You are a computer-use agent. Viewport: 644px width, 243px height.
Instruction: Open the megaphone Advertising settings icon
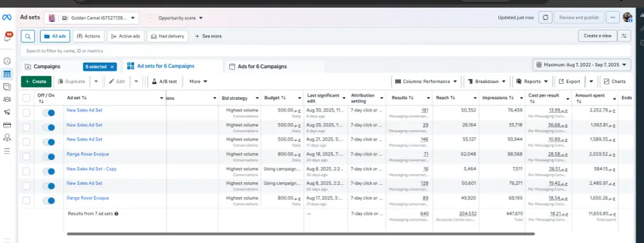coord(7,112)
